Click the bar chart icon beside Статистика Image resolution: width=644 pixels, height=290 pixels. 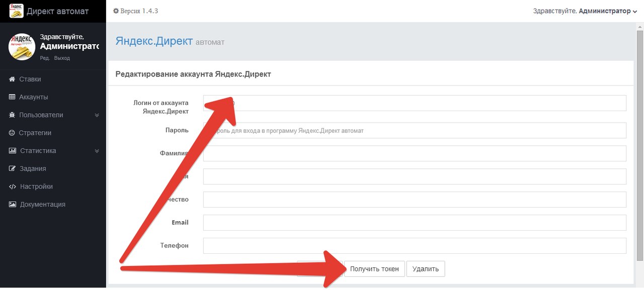[13, 151]
